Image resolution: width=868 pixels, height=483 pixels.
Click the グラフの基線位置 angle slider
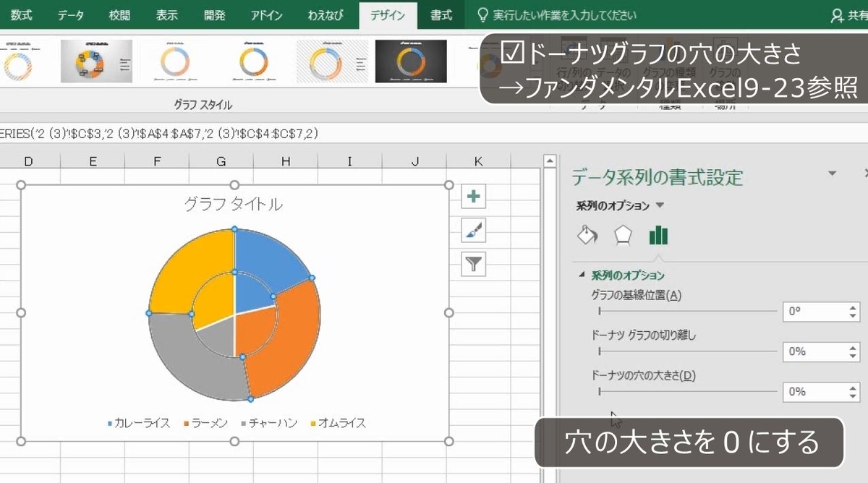(687, 311)
